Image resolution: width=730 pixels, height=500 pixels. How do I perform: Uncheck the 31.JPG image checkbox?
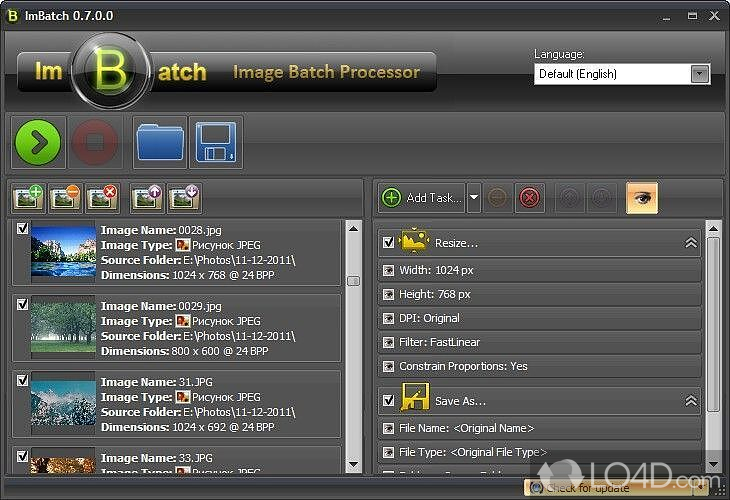click(x=22, y=380)
